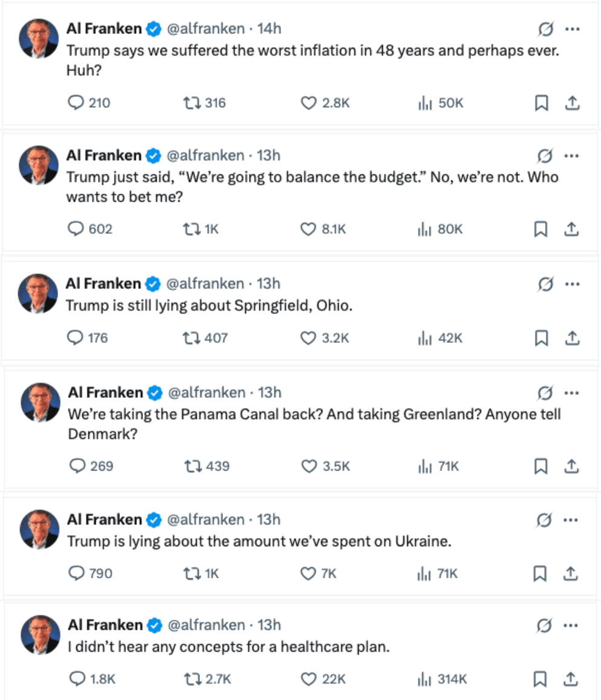Open the Springfield, Ohio tweet text
601x700 pixels.
click(209, 305)
